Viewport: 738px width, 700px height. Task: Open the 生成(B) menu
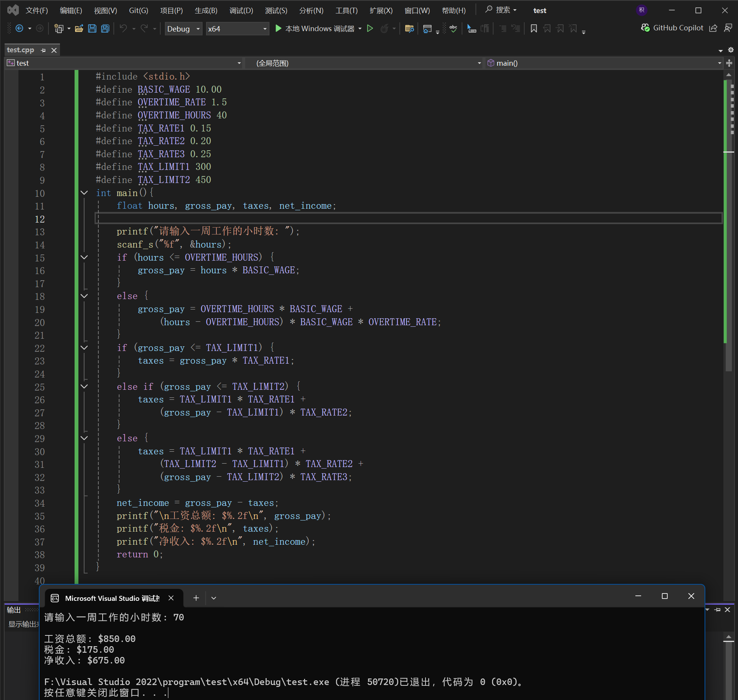[206, 10]
